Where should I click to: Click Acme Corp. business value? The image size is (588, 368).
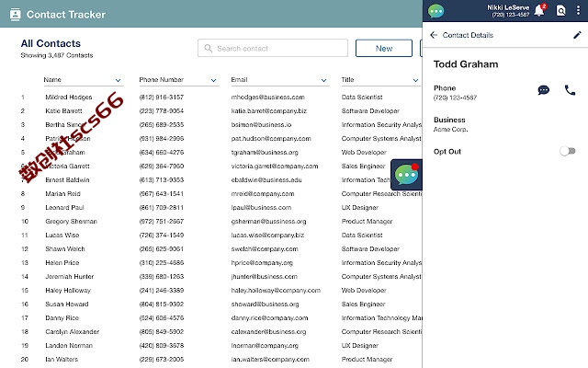pyautogui.click(x=450, y=129)
